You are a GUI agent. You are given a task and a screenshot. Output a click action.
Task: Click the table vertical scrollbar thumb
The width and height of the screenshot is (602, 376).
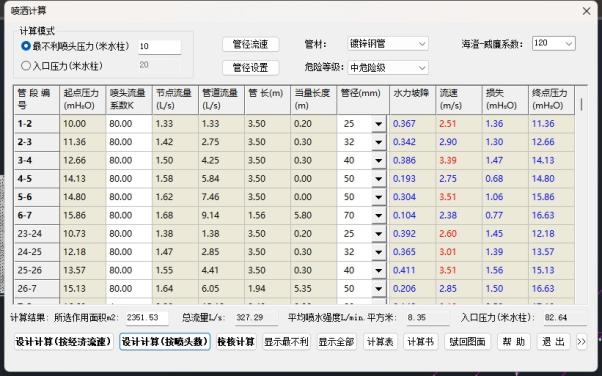[582, 104]
